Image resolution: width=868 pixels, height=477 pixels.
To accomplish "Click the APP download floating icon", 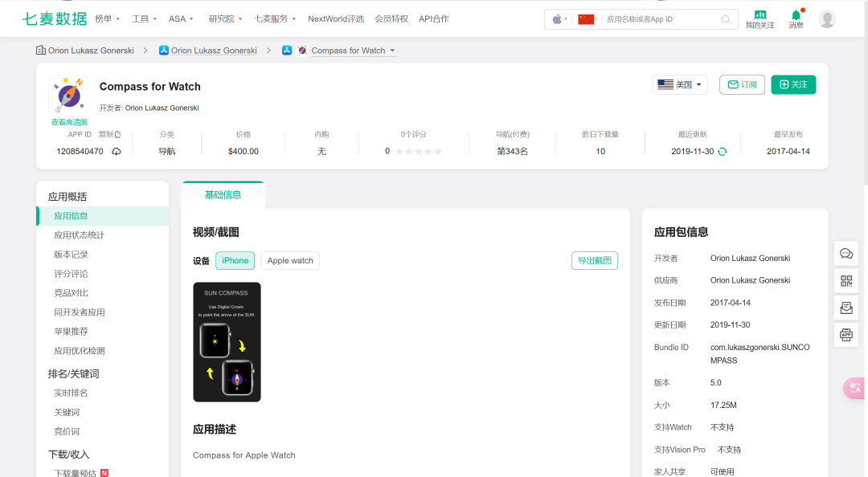I will 846,335.
